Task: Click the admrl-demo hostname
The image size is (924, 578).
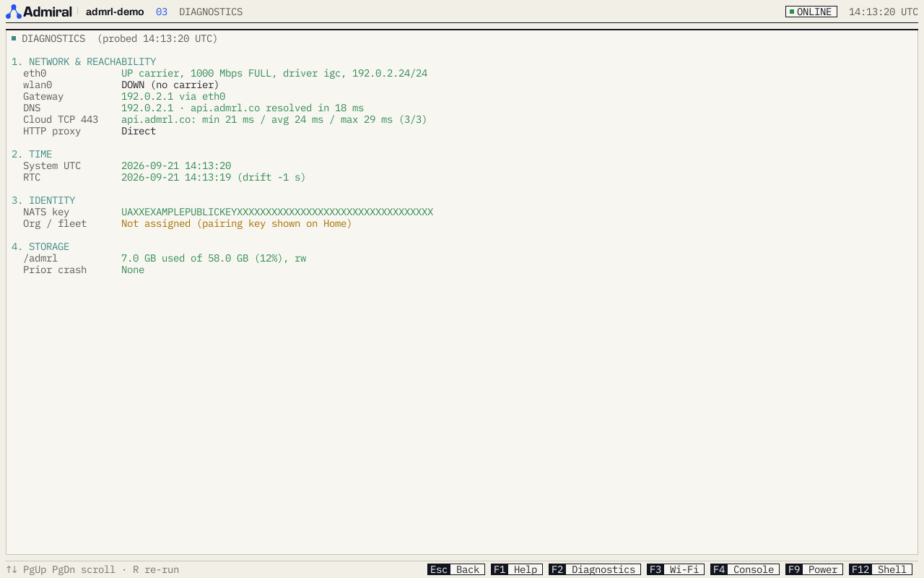Action: [115, 12]
